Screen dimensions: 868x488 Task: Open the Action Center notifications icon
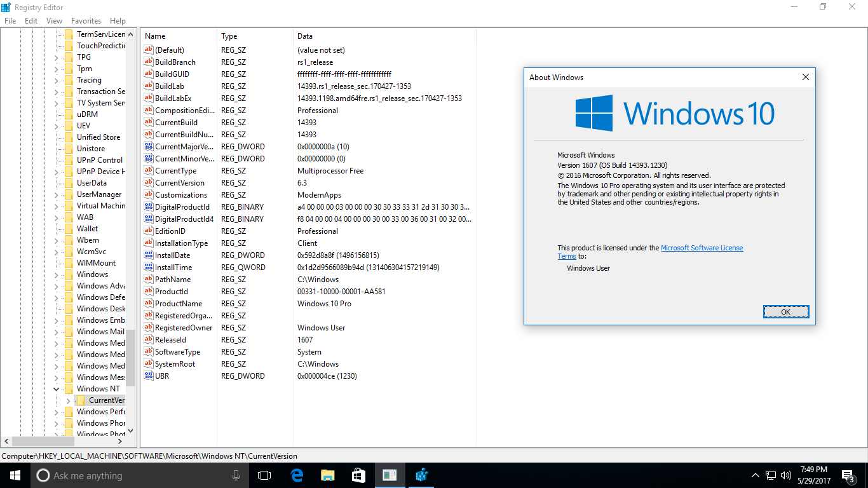pyautogui.click(x=848, y=475)
